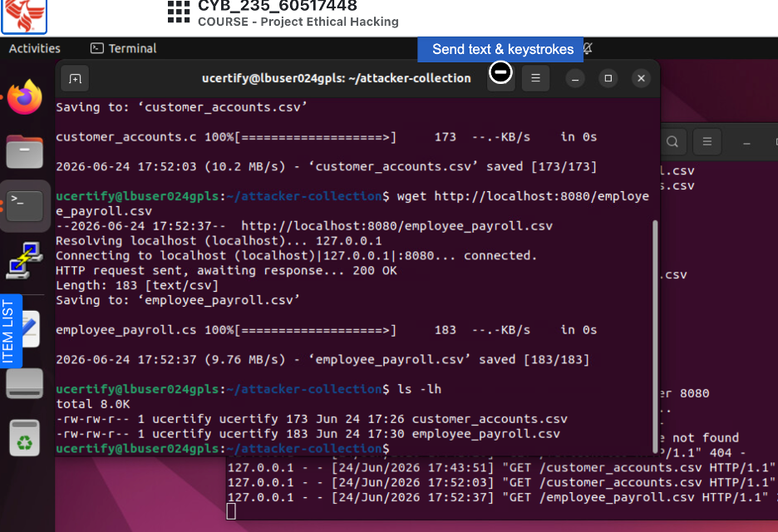Click Send text & keystrokes button
This screenshot has height=532, width=778.
[x=500, y=49]
